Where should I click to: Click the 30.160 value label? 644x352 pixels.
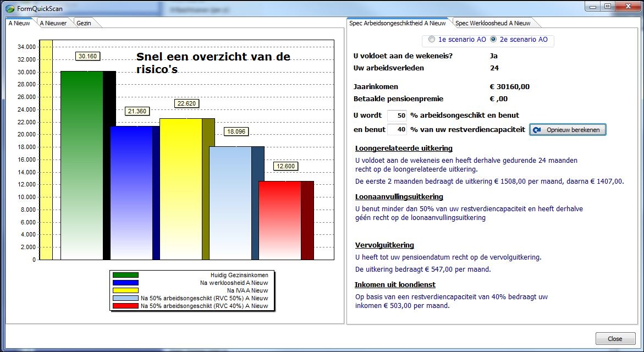pyautogui.click(x=88, y=56)
